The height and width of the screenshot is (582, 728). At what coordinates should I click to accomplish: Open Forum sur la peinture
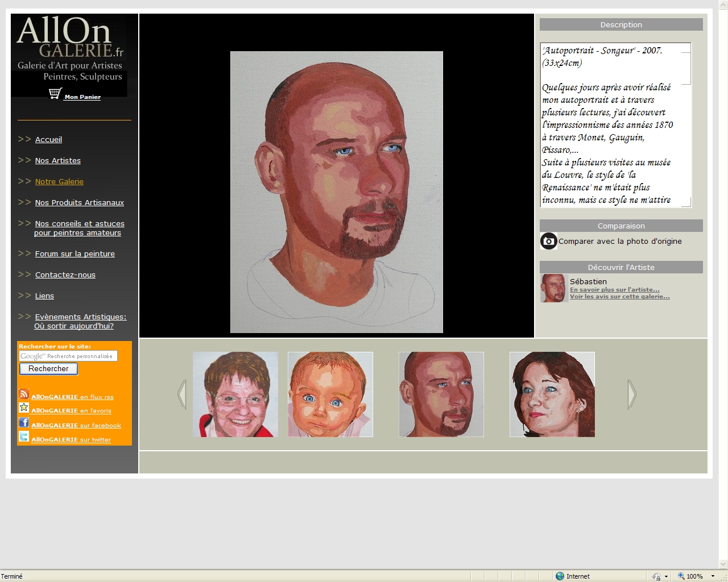[75, 254]
